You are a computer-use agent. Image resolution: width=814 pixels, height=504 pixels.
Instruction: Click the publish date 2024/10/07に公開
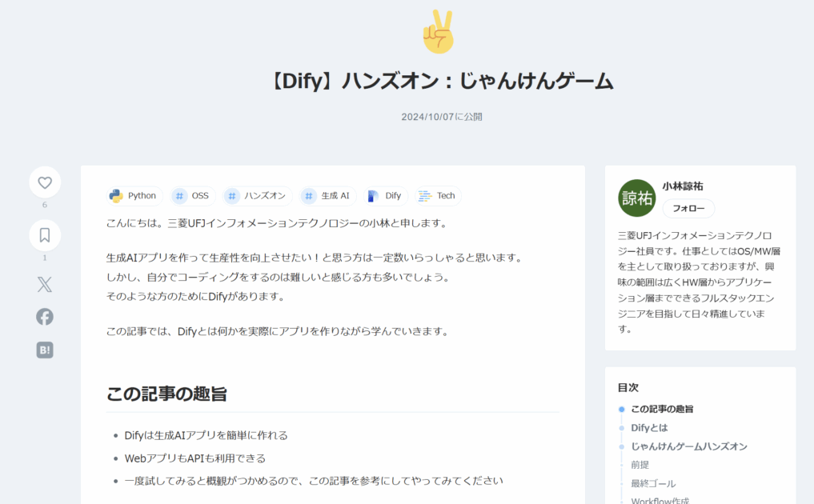coord(442,117)
